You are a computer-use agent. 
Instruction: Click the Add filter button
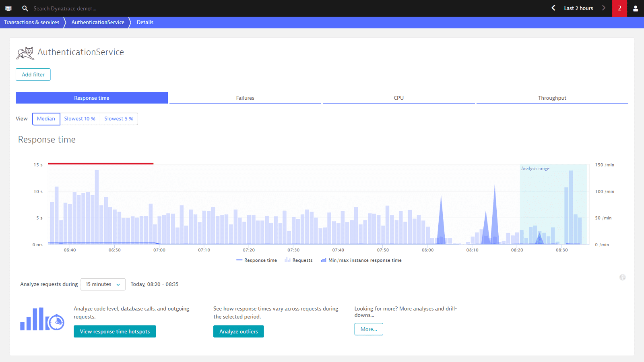click(x=33, y=74)
